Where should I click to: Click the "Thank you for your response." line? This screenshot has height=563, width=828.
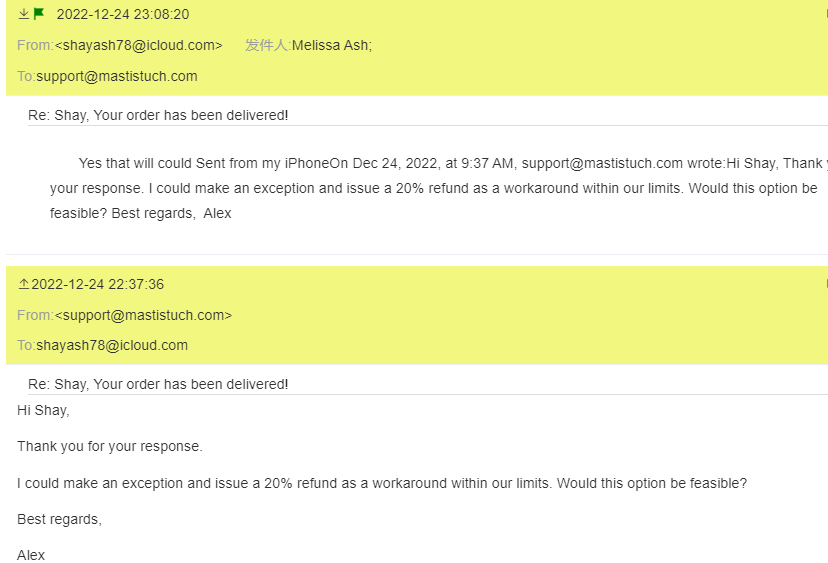(x=110, y=446)
